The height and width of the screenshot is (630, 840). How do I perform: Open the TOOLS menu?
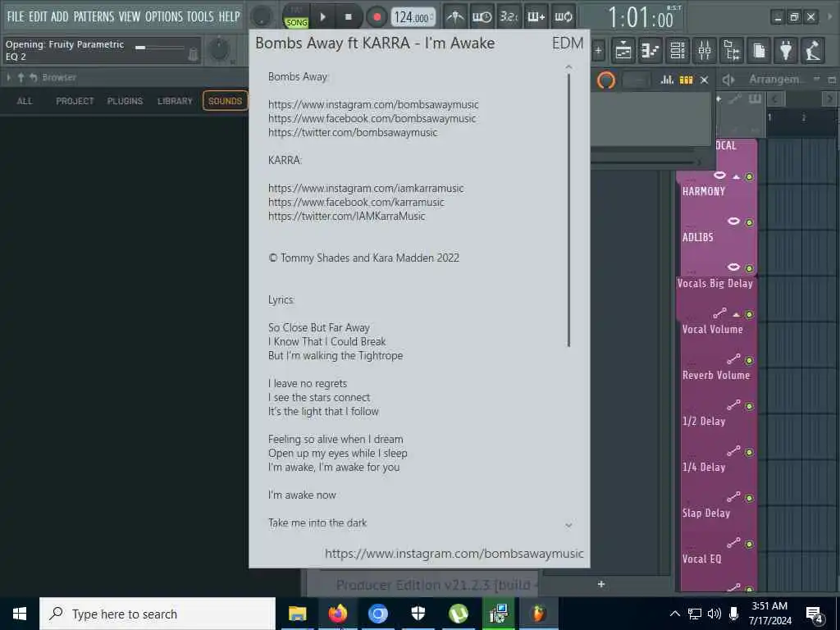tap(200, 16)
